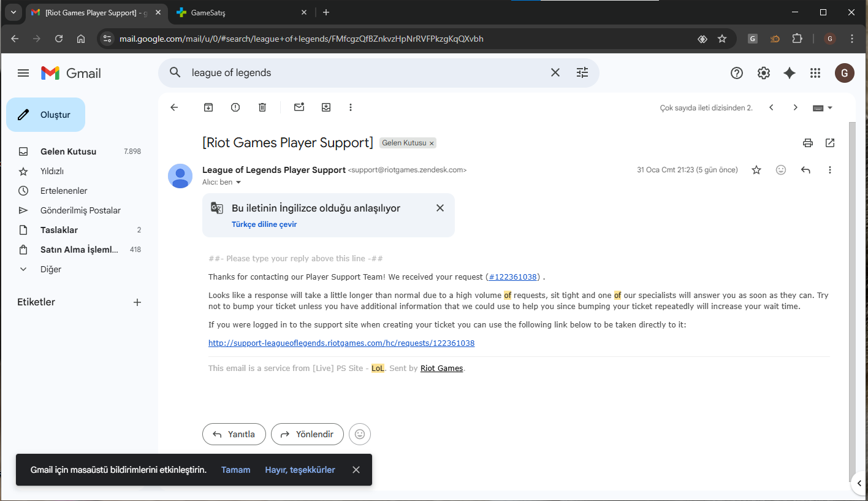Mark email as unread
The image size is (868, 501).
coord(299,107)
